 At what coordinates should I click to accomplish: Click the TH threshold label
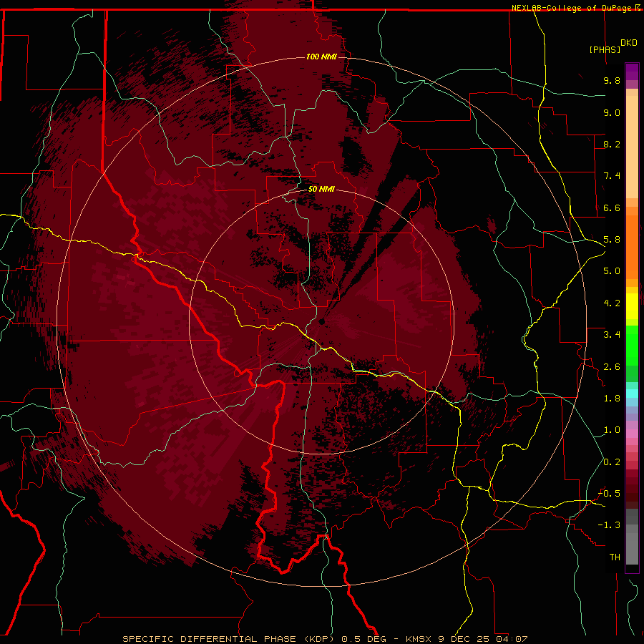pyautogui.click(x=615, y=557)
